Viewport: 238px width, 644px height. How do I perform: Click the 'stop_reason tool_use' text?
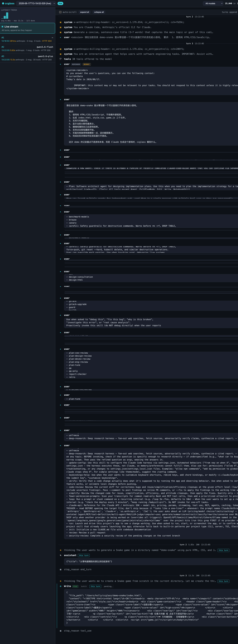coord(78,631)
